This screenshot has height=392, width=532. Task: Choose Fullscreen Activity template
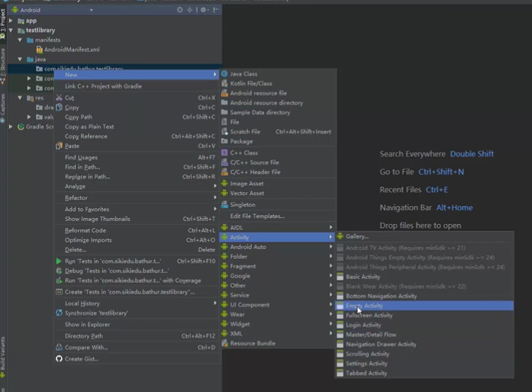tap(424, 316)
